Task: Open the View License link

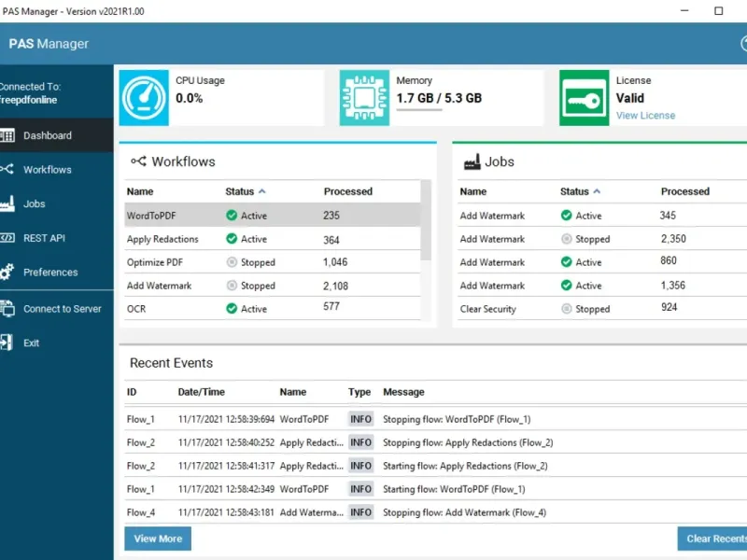Action: coord(645,116)
